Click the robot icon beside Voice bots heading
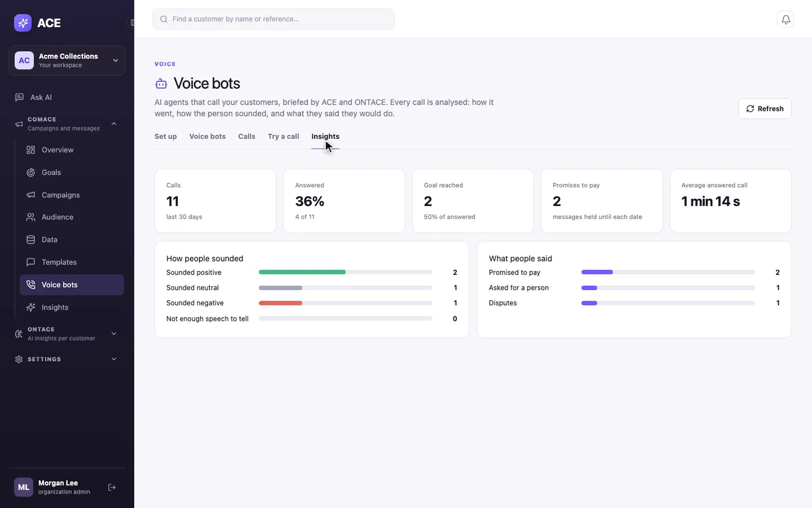 (x=161, y=84)
